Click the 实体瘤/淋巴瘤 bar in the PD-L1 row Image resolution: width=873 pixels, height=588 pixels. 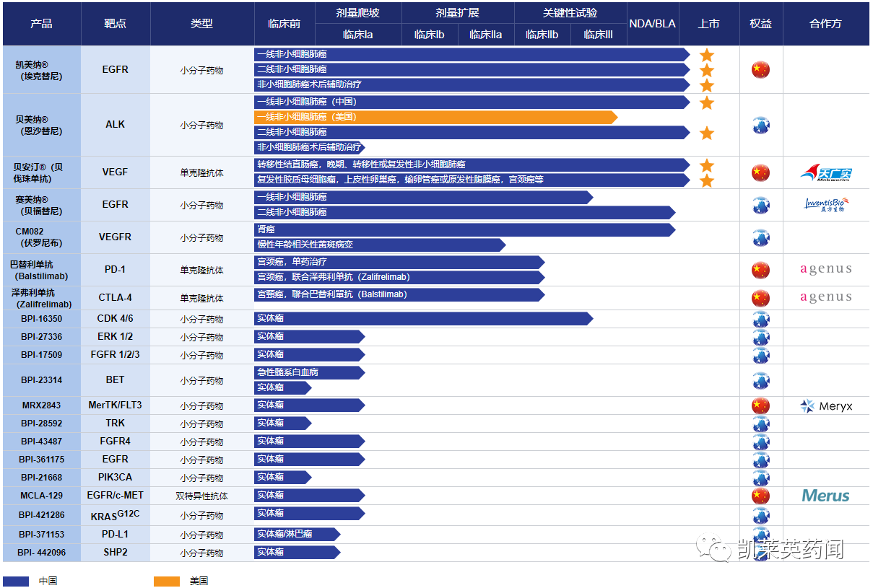coord(296,535)
